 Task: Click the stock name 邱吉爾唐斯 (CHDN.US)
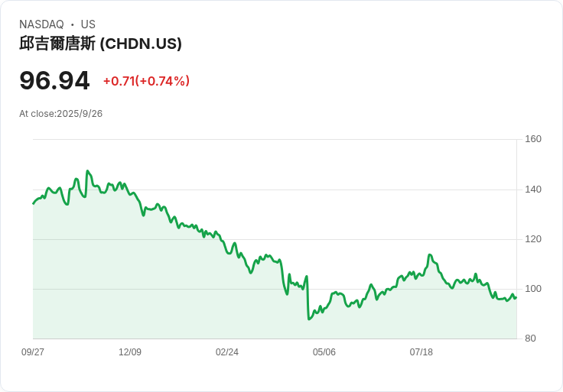[100, 44]
